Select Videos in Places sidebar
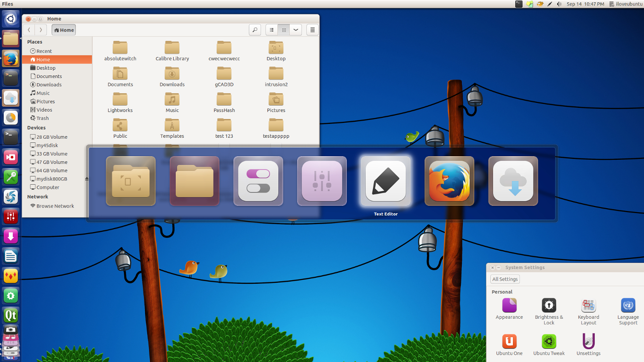The height and width of the screenshot is (362, 644). pos(57,110)
